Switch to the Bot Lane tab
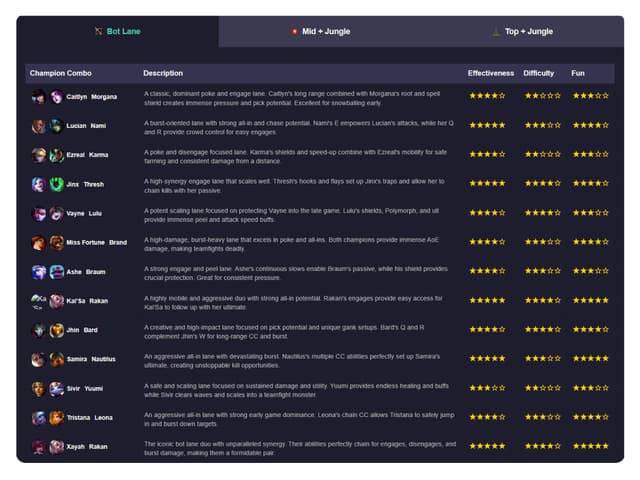 (x=118, y=31)
